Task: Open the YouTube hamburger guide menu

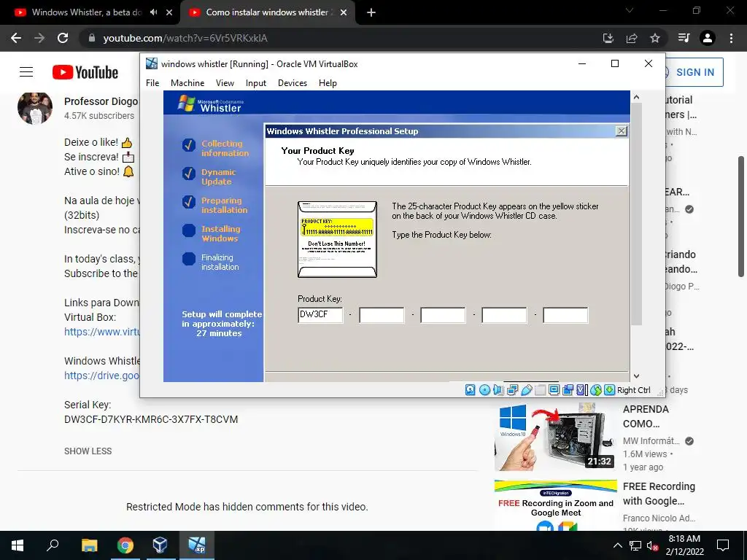Action: click(26, 72)
